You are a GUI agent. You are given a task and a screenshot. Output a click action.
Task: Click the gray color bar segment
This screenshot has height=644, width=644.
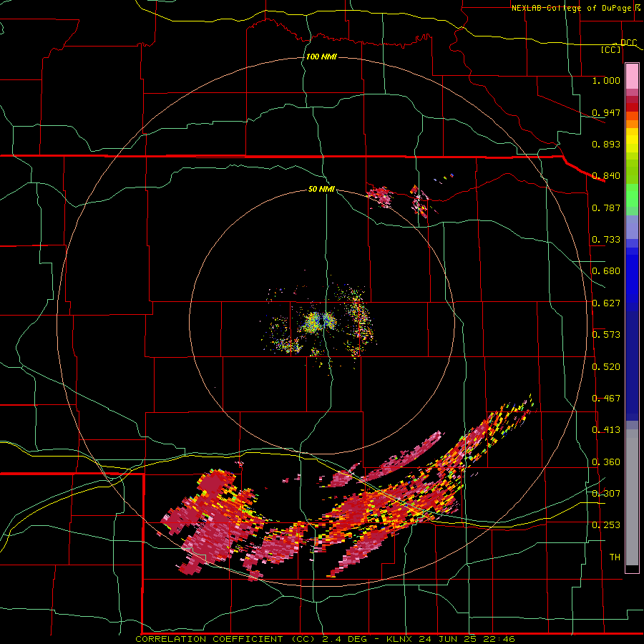tap(632, 497)
